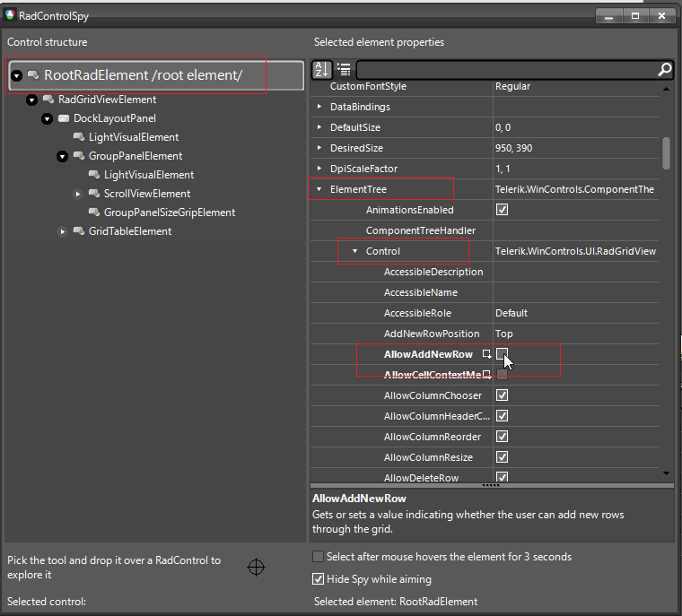Image resolution: width=682 pixels, height=616 pixels.
Task: Click the magnifier icon in the search box
Action: point(664,69)
